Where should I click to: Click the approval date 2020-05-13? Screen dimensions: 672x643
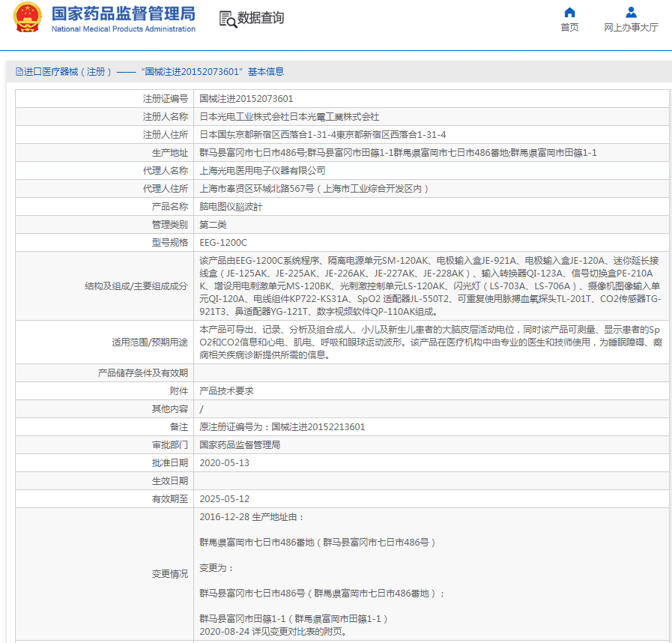[x=225, y=463]
